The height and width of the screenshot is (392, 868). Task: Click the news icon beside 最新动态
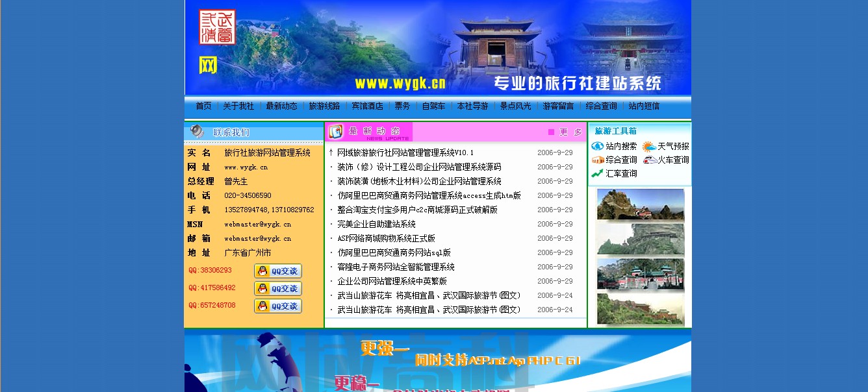335,132
